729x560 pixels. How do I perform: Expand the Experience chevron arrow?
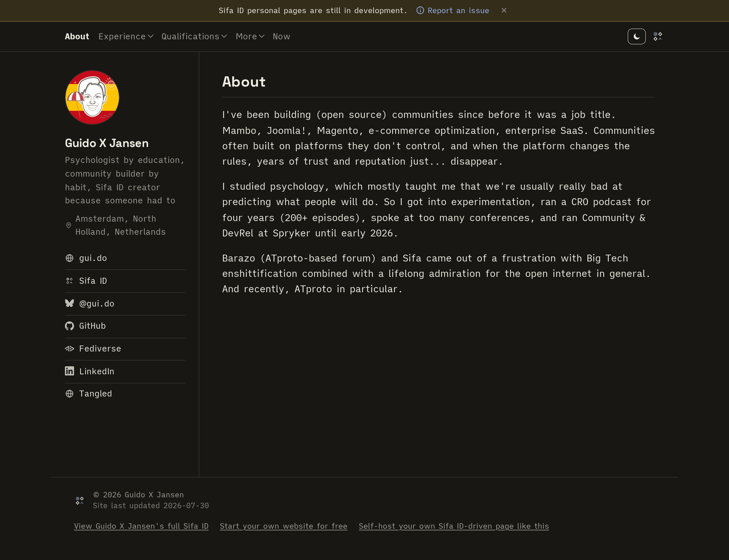pyautogui.click(x=151, y=36)
